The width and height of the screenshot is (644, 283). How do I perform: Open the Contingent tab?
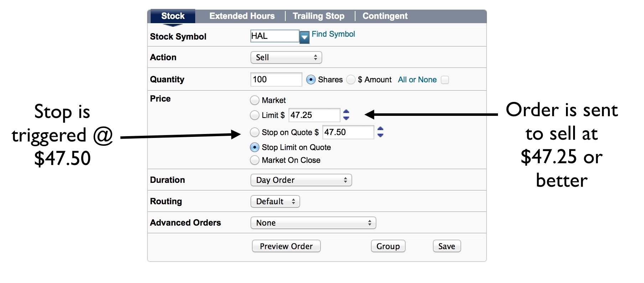coord(385,16)
